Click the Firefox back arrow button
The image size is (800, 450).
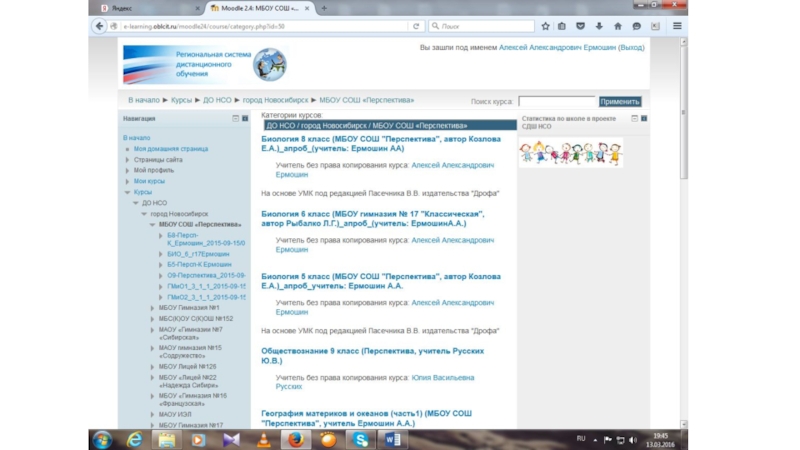point(99,26)
